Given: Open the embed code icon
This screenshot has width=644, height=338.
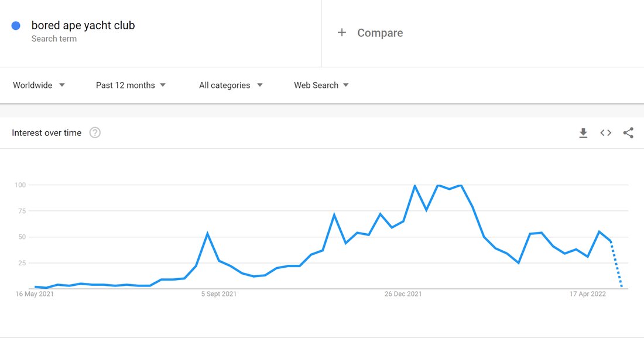Looking at the screenshot, I should [x=606, y=133].
